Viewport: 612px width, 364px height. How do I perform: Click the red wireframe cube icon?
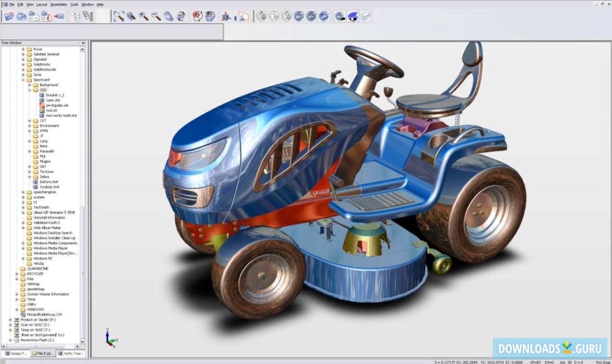[x=197, y=16]
